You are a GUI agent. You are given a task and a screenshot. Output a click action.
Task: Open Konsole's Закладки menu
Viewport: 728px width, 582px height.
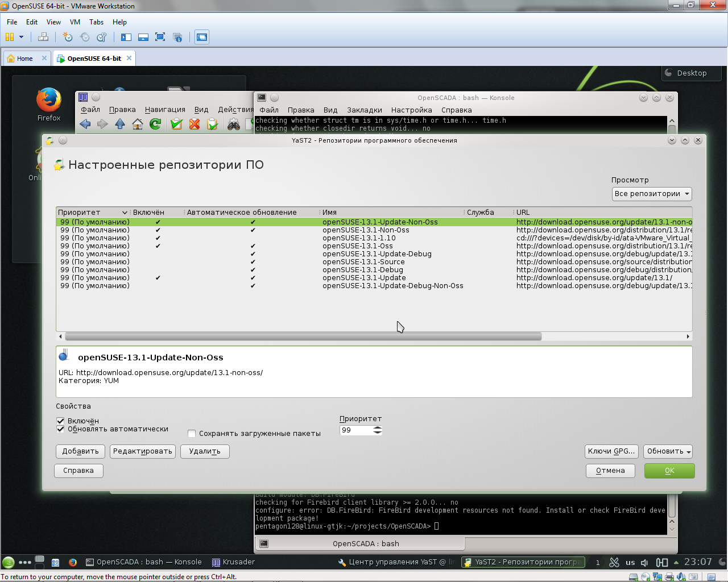364,110
